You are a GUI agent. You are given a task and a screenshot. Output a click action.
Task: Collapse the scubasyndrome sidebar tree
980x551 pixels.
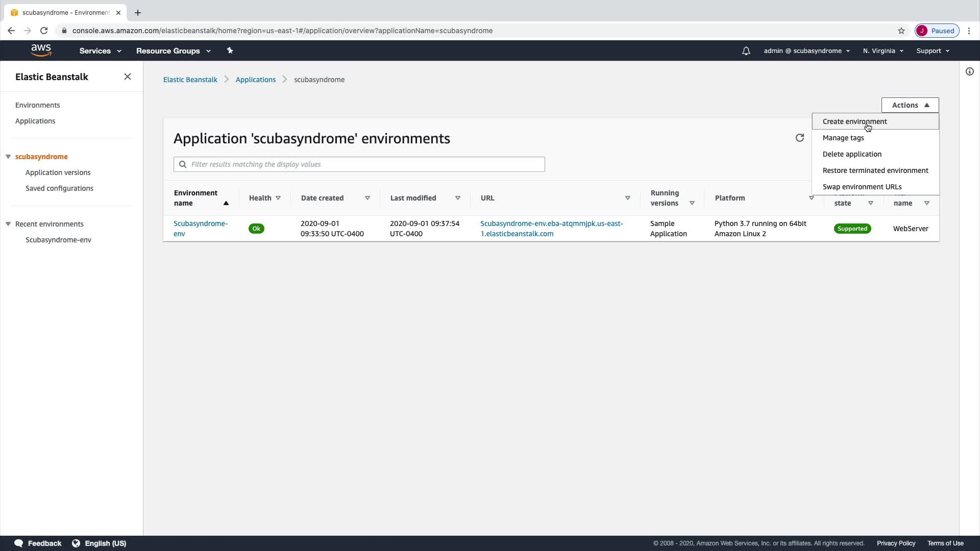point(8,157)
